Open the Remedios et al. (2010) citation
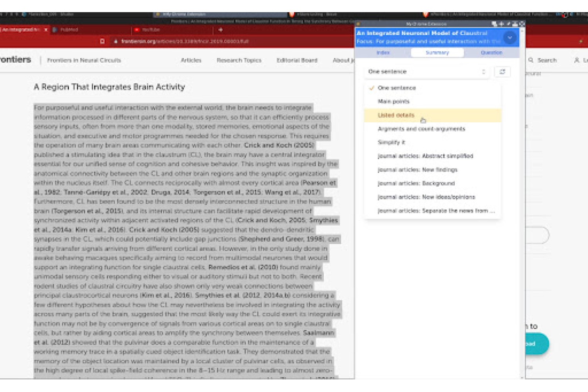This screenshot has height=392, width=588. (x=243, y=267)
